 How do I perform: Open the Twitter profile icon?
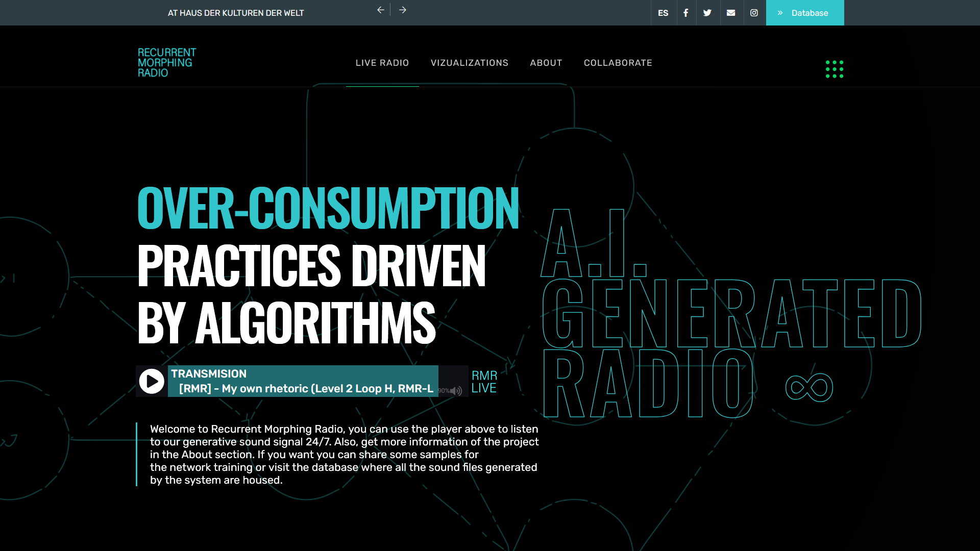pyautogui.click(x=707, y=13)
